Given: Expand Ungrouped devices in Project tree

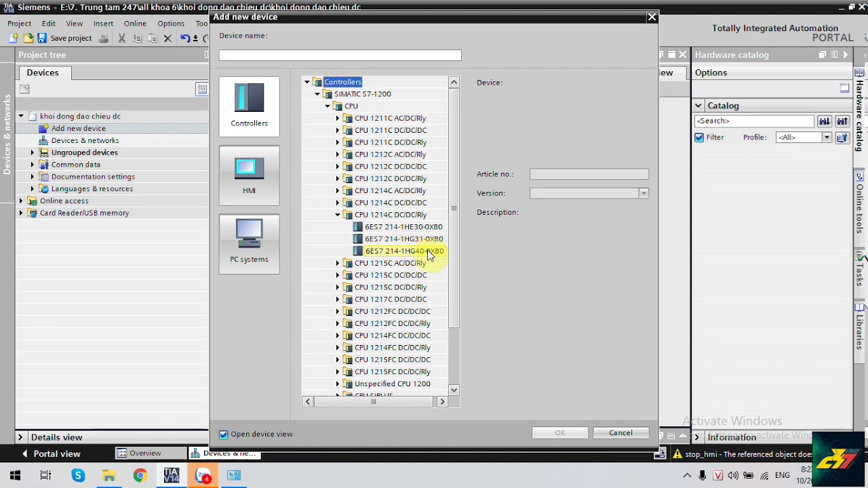Looking at the screenshot, I should tap(32, 152).
